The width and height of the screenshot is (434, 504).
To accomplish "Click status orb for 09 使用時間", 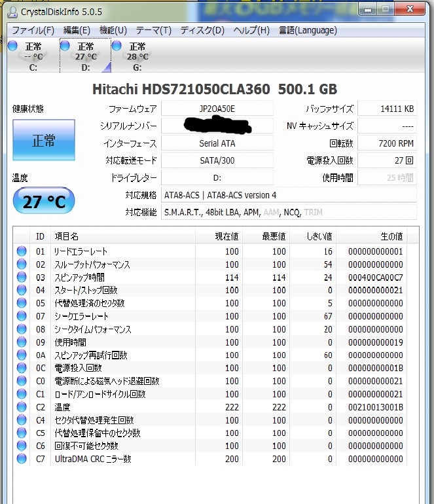I will (22, 342).
